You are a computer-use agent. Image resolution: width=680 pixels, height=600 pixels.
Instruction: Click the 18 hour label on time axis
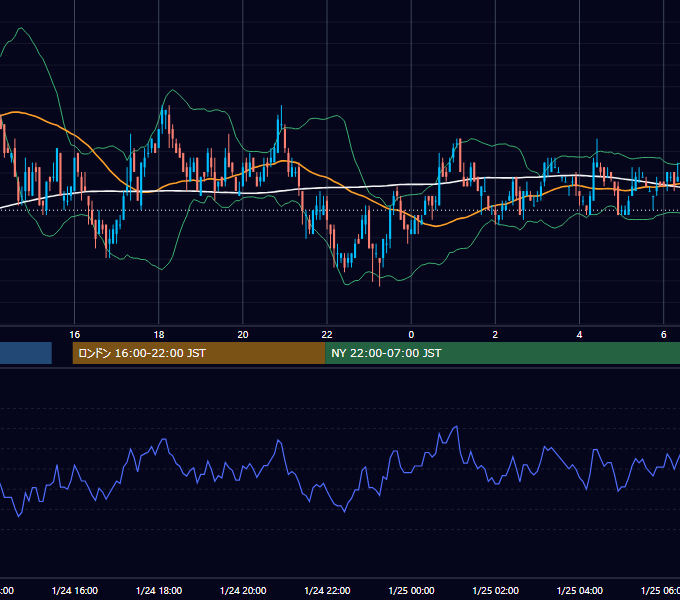[x=159, y=334]
